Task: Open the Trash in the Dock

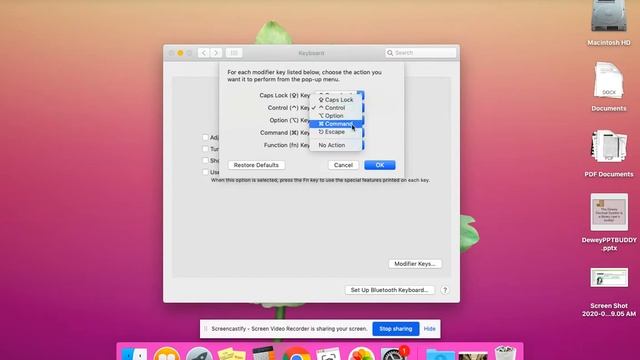Action: coord(505,353)
